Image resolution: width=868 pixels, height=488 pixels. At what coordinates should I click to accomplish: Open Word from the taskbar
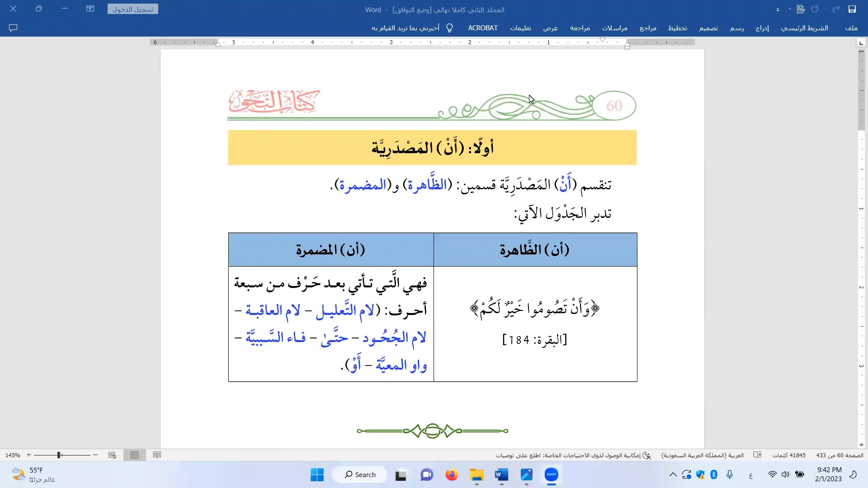[x=502, y=474]
